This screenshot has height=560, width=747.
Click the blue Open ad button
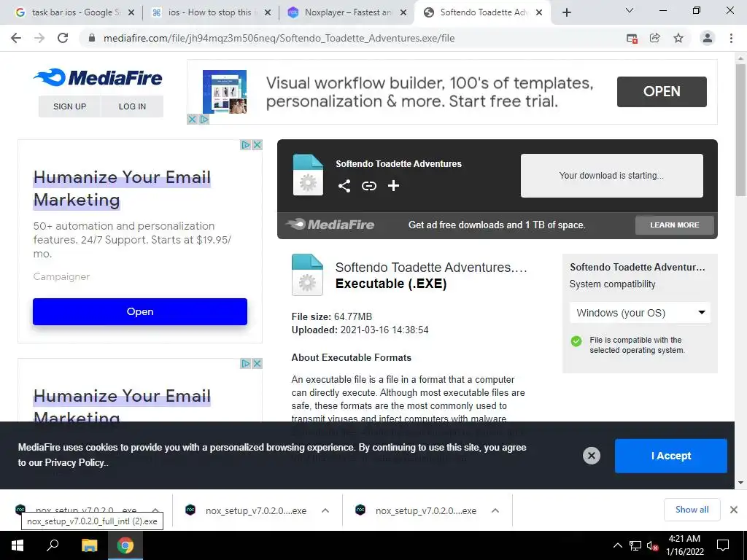(140, 311)
